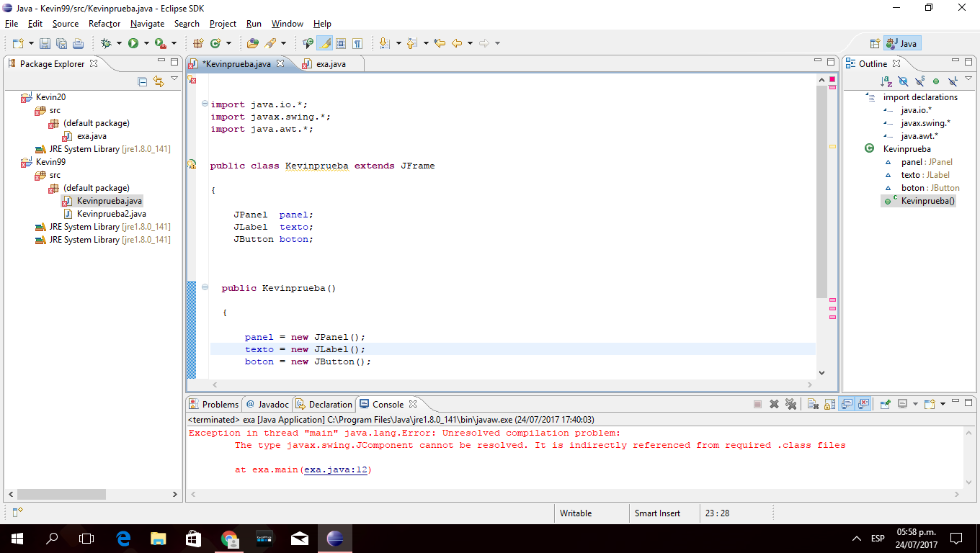Viewport: 980px width, 553px height.
Task: Toggle Hide Fields in Outline
Action: pyautogui.click(x=904, y=81)
